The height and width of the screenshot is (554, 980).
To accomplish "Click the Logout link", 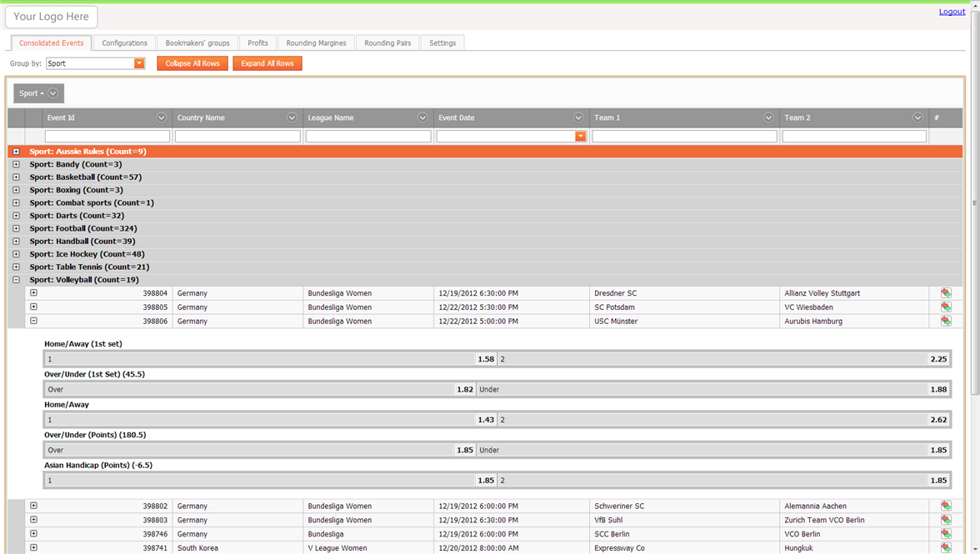I will (952, 11).
